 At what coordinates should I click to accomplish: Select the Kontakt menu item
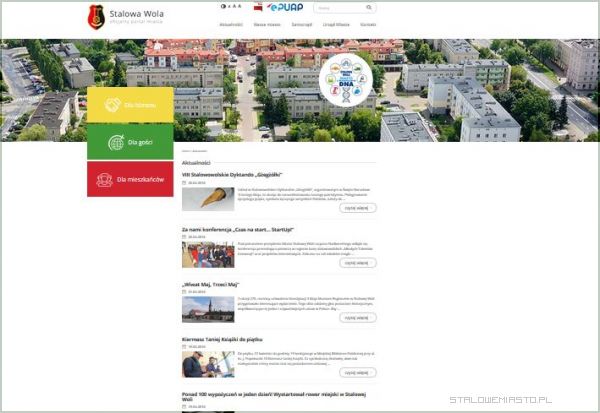point(368,23)
